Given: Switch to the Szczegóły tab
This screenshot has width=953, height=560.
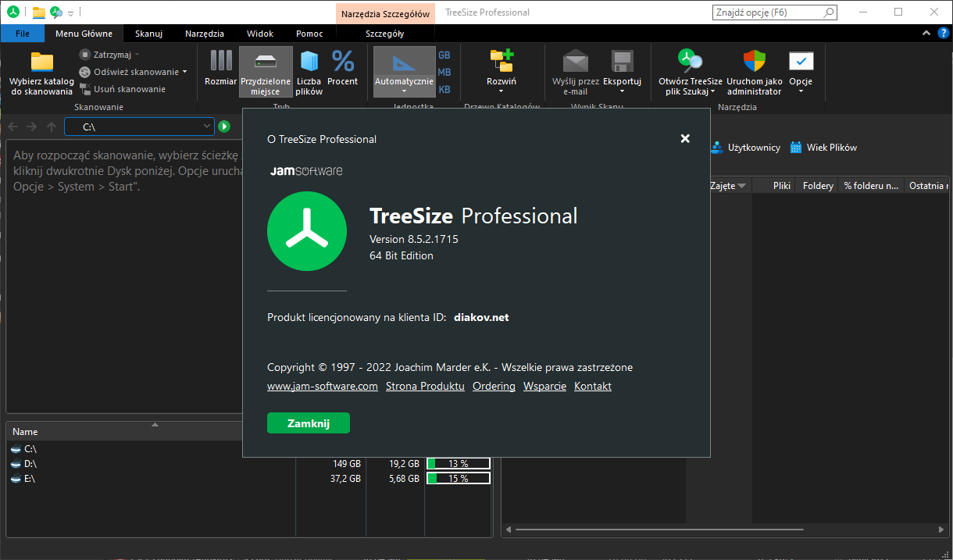Looking at the screenshot, I should [x=384, y=34].
